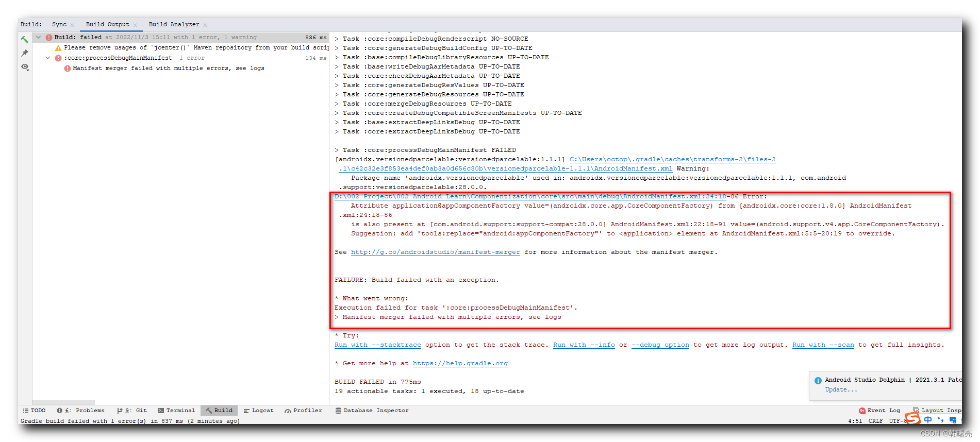Click 'Run with --info' link
This screenshot has height=442, width=980.
(x=584, y=345)
